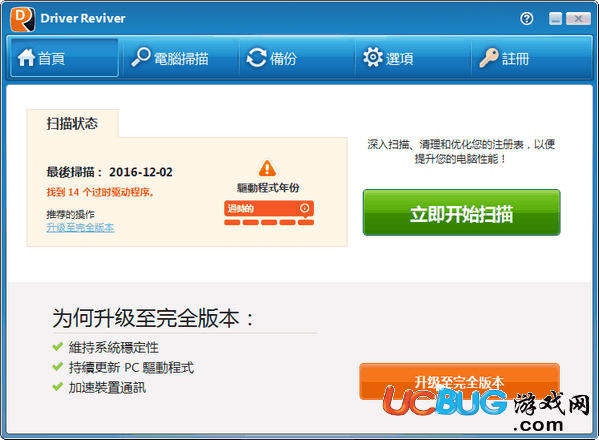This screenshot has height=440, width=599.
Task: Click the 推薦的操作 label
Action: [70, 214]
